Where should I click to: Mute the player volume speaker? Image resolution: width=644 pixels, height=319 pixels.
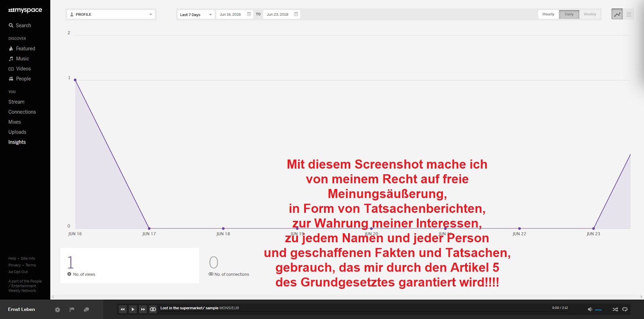click(x=590, y=309)
